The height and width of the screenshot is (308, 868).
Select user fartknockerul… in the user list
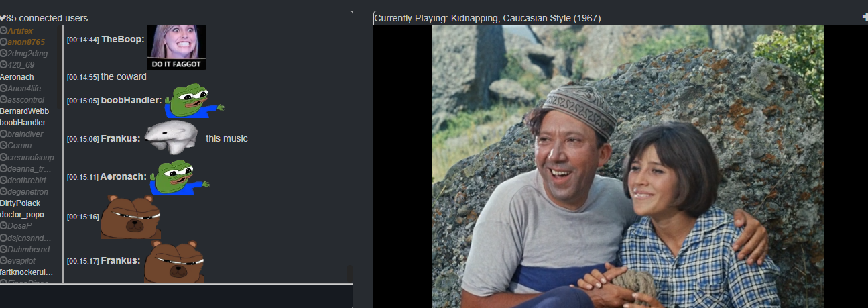[26, 272]
